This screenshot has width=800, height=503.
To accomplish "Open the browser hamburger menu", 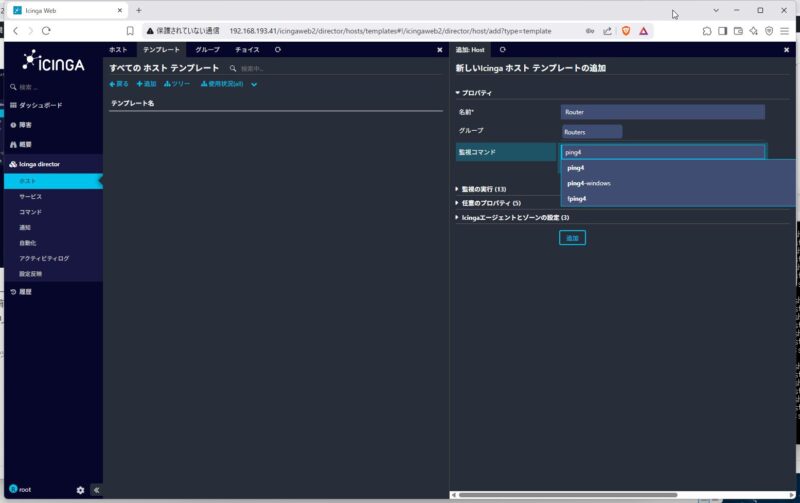I will [x=785, y=31].
